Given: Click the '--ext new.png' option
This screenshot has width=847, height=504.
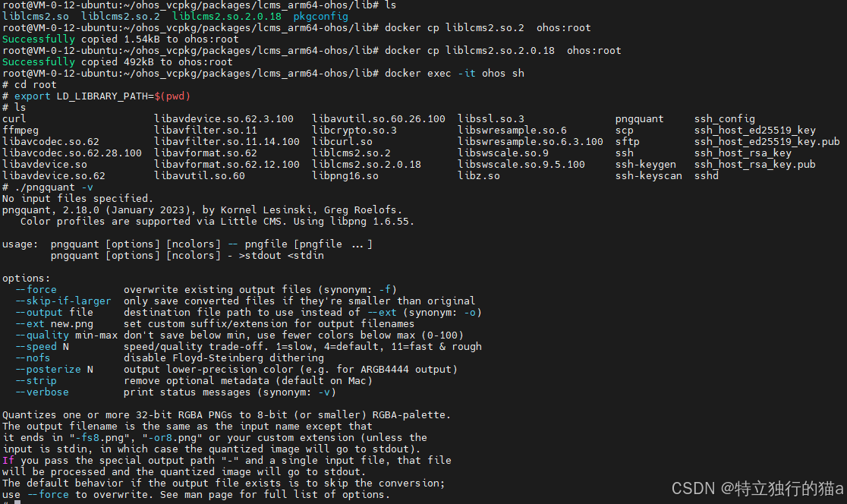Looking at the screenshot, I should pyautogui.click(x=54, y=323).
